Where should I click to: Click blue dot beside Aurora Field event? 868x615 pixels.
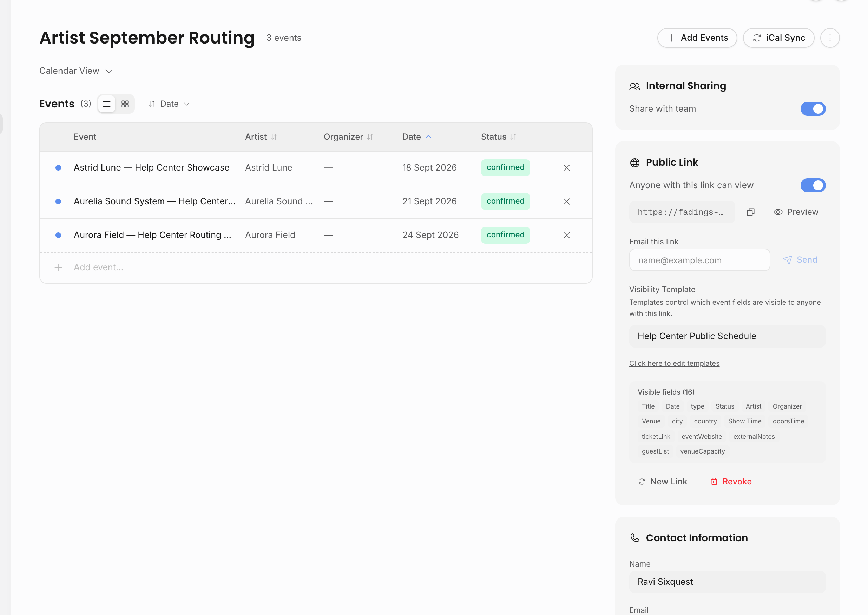[58, 235]
